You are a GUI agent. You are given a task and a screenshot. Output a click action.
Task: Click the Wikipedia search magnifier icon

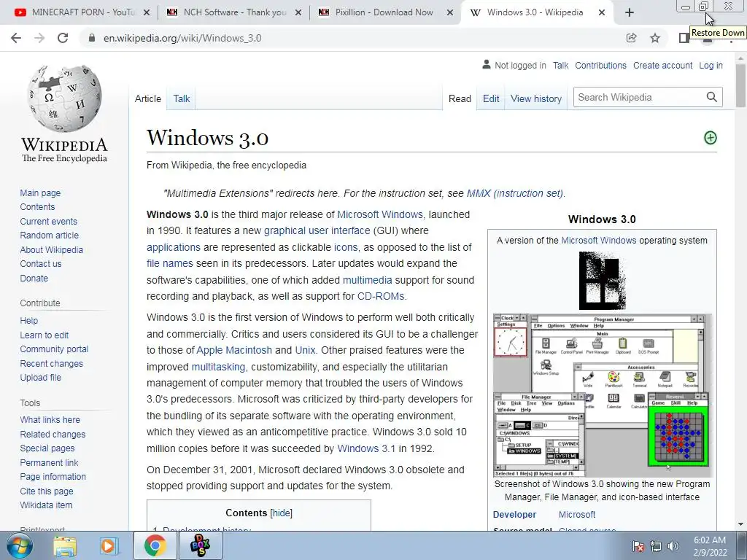(712, 97)
